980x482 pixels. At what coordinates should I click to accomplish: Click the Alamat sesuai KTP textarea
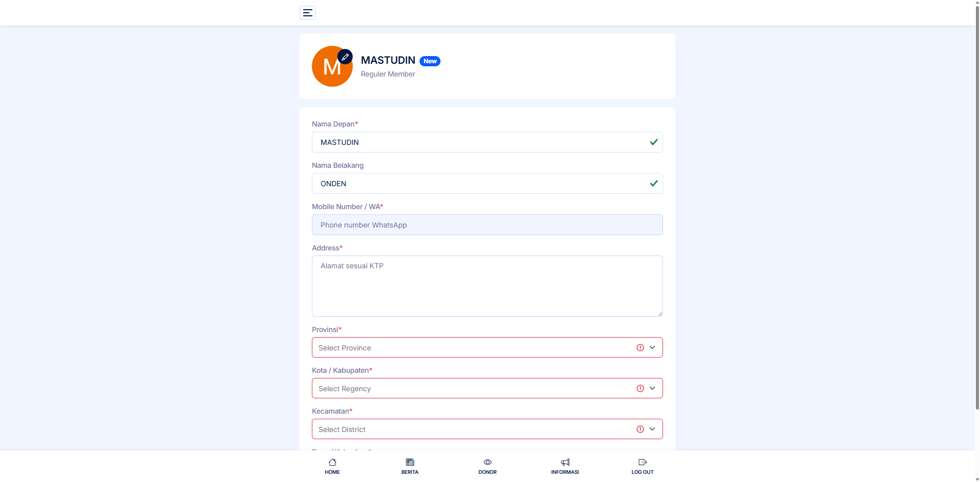[487, 286]
